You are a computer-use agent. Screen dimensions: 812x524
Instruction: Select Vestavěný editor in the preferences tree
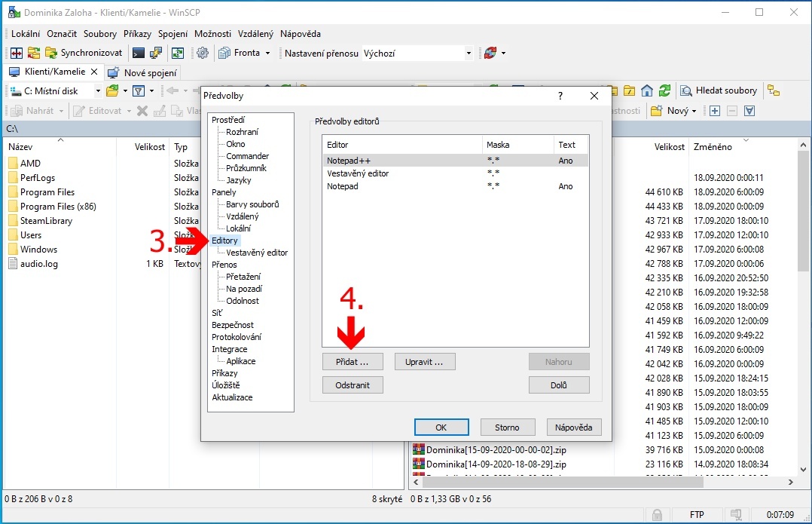coord(256,253)
